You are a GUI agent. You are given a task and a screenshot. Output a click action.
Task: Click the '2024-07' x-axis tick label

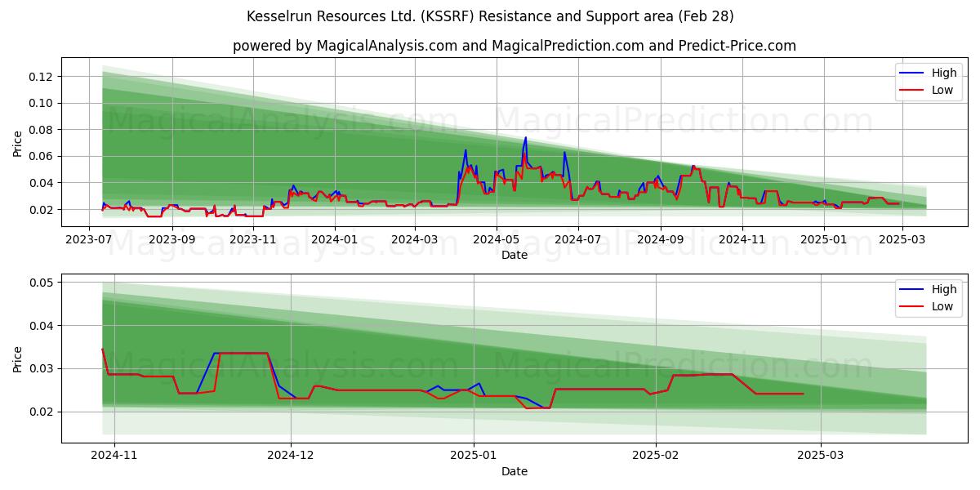578,239
